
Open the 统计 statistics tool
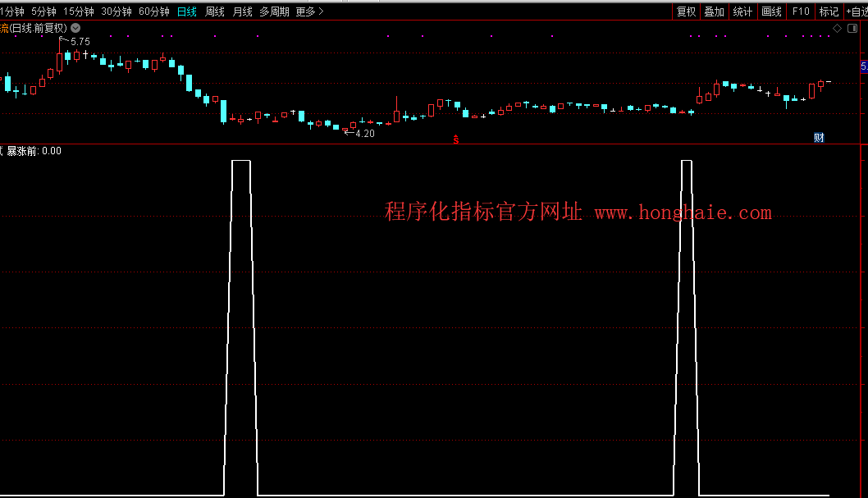click(x=742, y=11)
